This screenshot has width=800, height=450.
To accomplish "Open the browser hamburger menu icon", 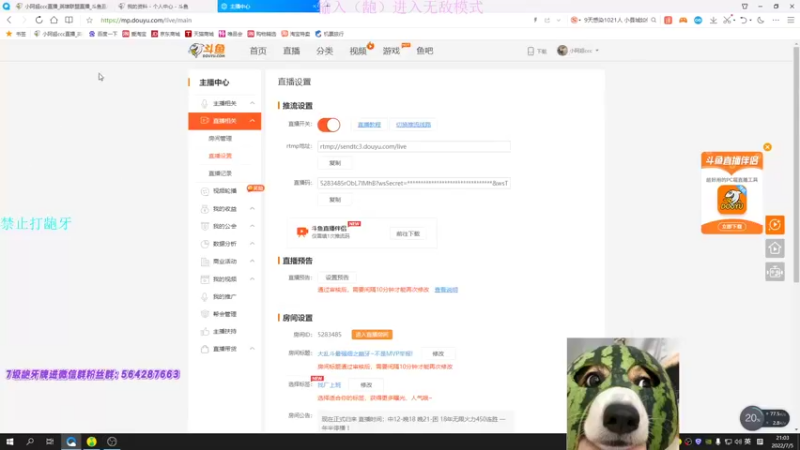I will click(791, 20).
